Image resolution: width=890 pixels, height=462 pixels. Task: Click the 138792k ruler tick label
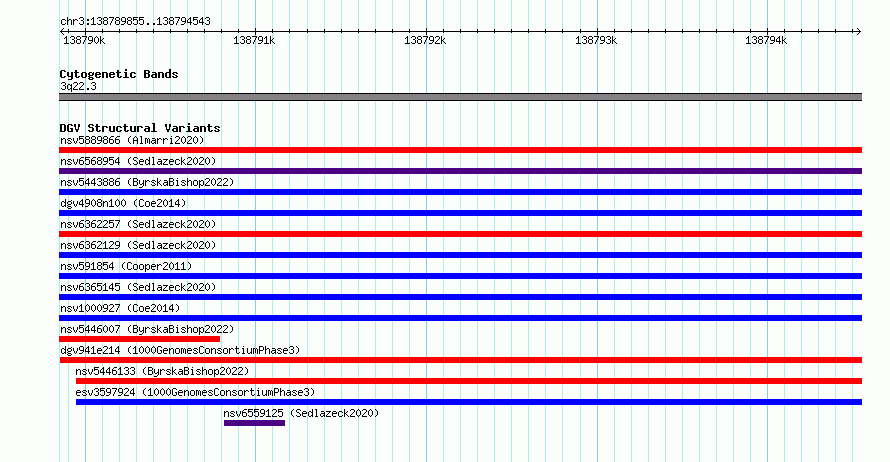(425, 40)
